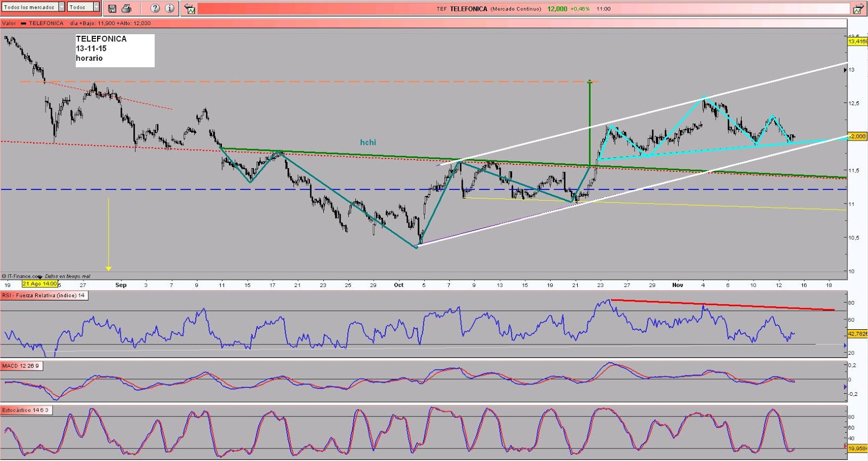The width and height of the screenshot is (868, 461).
Task: Click the 12,000 price in the header
Action: click(557, 9)
